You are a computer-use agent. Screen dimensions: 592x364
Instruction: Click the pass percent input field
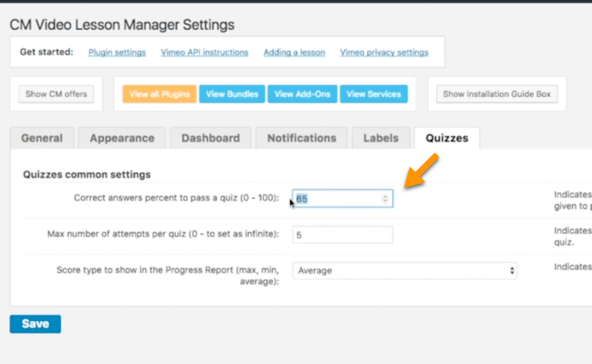pyautogui.click(x=337, y=199)
